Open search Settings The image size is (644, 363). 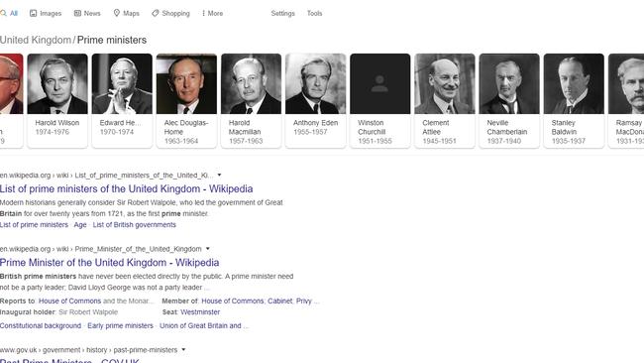(x=283, y=13)
